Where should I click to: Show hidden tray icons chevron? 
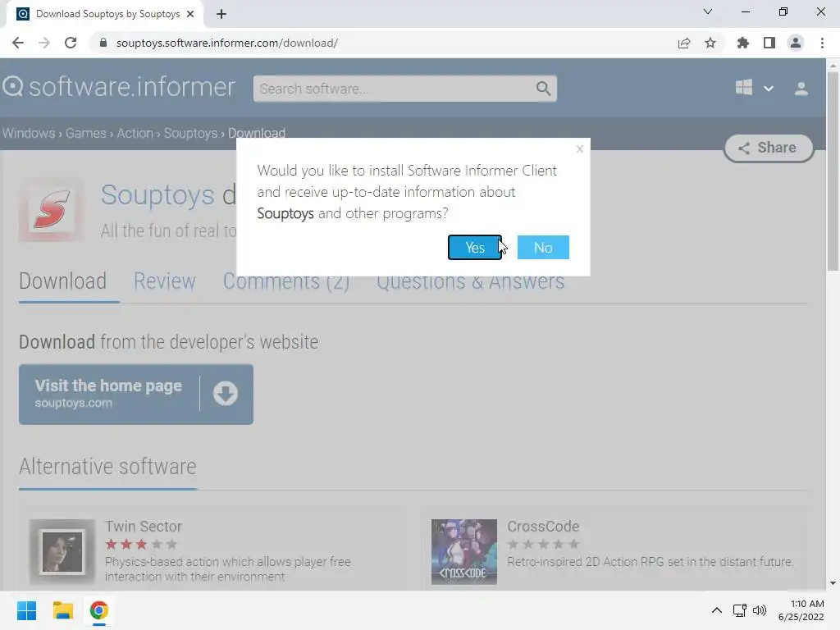716,610
